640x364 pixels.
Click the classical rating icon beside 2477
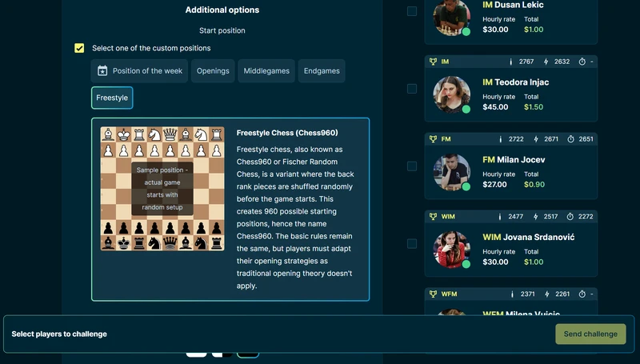[x=500, y=217]
